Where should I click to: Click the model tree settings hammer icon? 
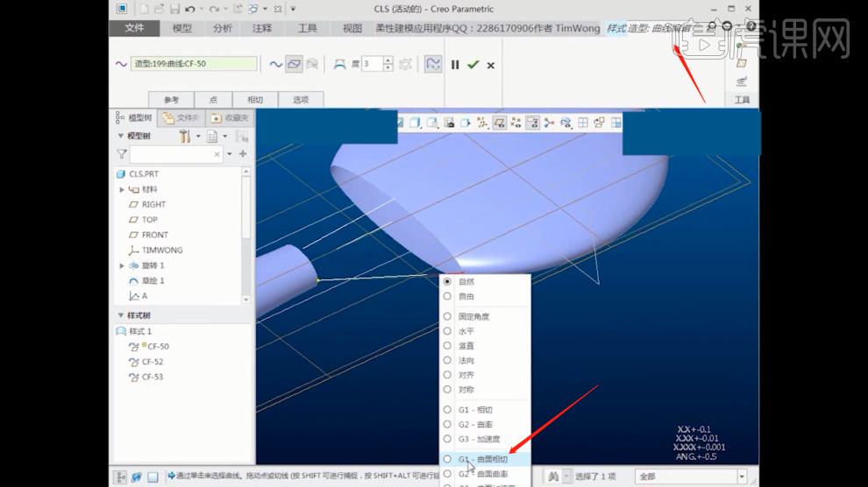click(x=185, y=137)
